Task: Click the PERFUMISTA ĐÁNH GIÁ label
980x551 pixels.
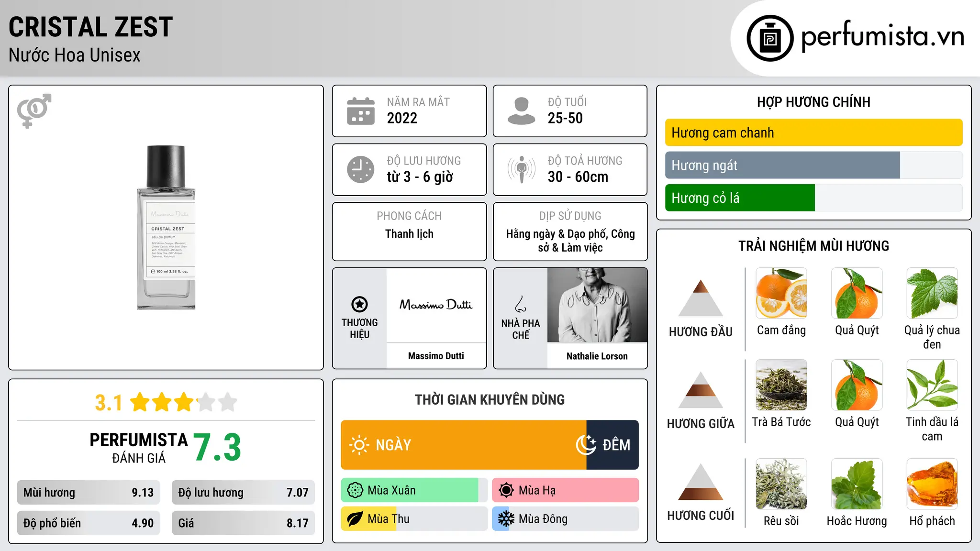Action: 139,448
